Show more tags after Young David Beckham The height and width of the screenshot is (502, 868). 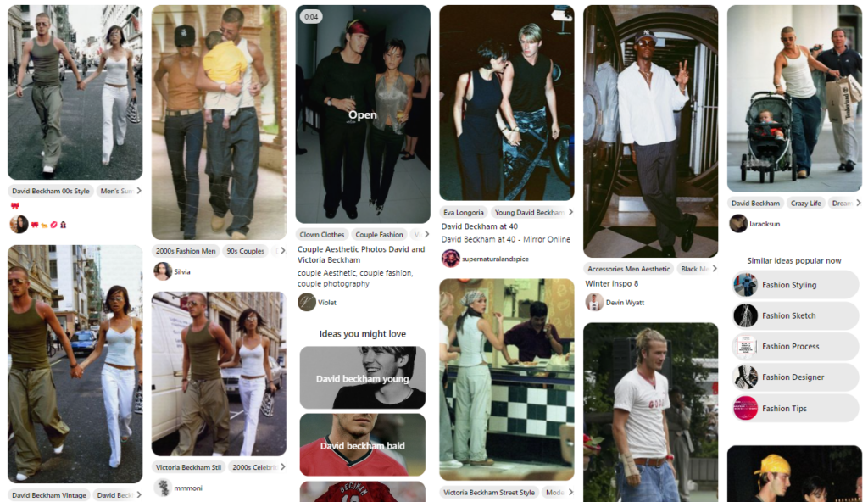(x=570, y=212)
